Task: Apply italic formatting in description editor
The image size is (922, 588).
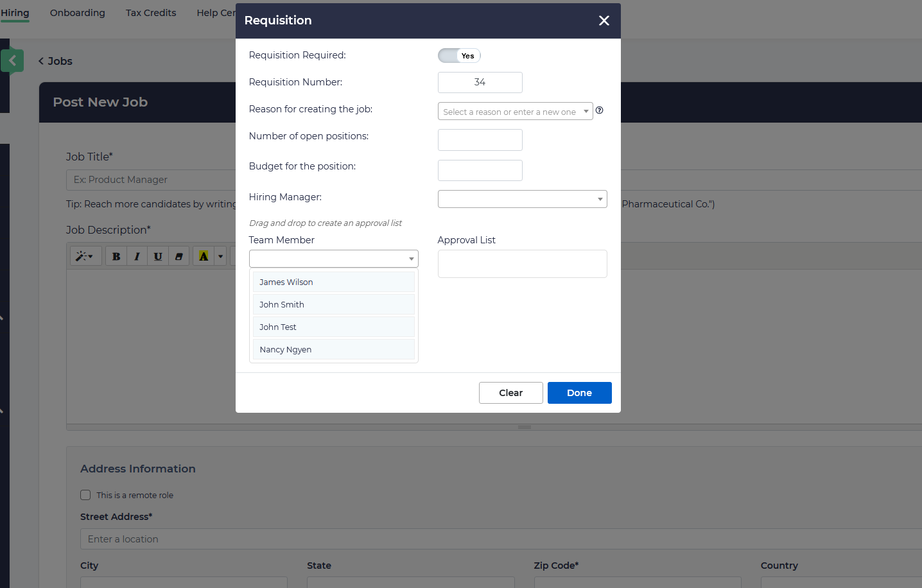Action: pyautogui.click(x=137, y=257)
